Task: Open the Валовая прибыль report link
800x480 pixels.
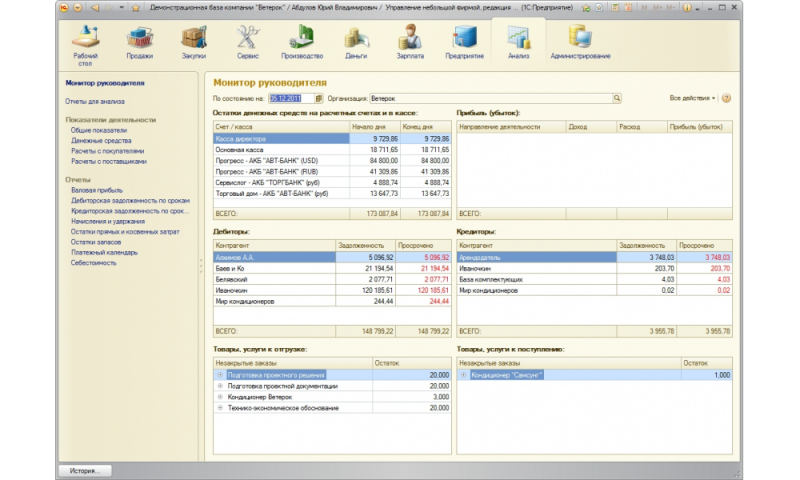Action: coord(96,190)
